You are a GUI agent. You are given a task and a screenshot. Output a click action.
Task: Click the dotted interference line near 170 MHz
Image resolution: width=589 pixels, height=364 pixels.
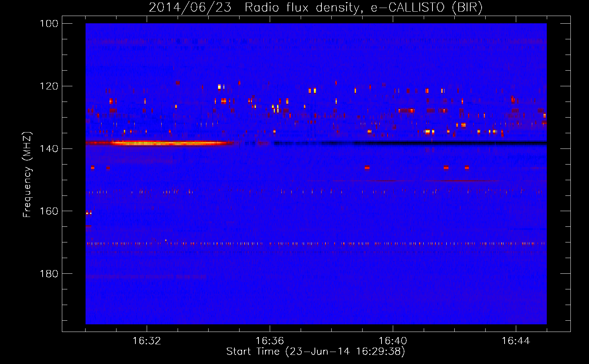point(316,244)
